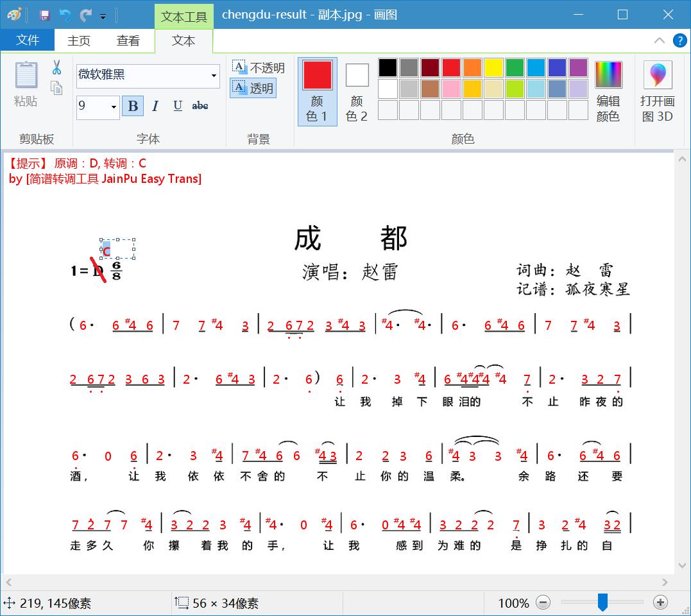Switch to the 主页 ribbon tab
The height and width of the screenshot is (616, 691).
tap(78, 40)
